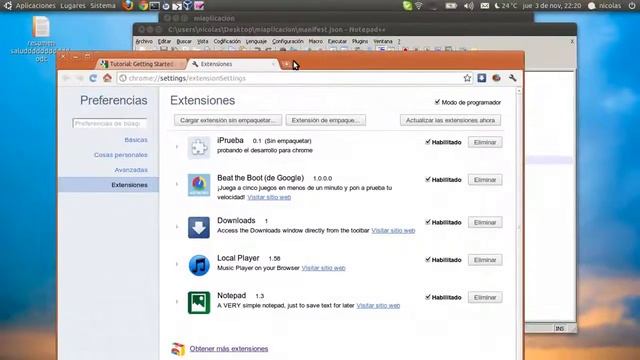This screenshot has height=360, width=640.
Task: Click the Downloads extension arrow icon
Action: (199, 227)
